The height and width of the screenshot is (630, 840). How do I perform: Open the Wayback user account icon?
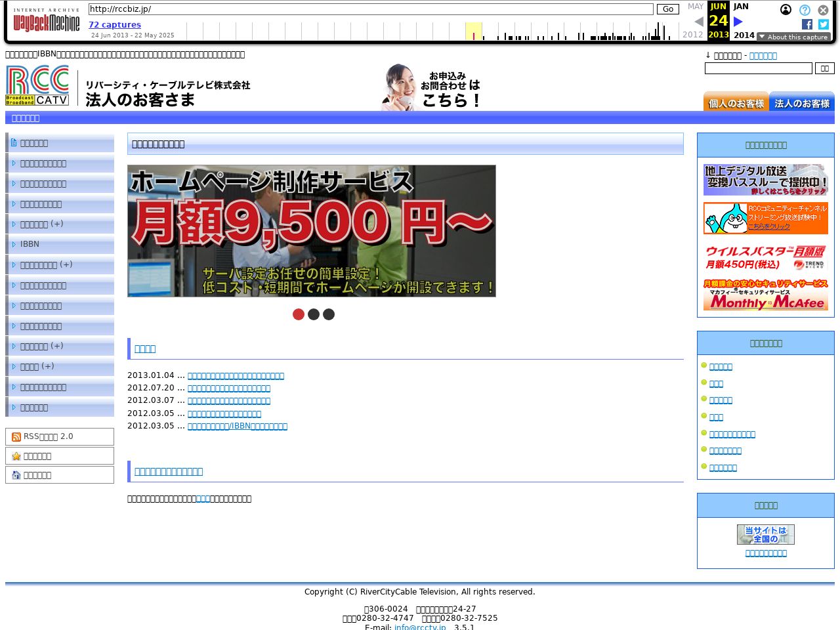click(786, 10)
